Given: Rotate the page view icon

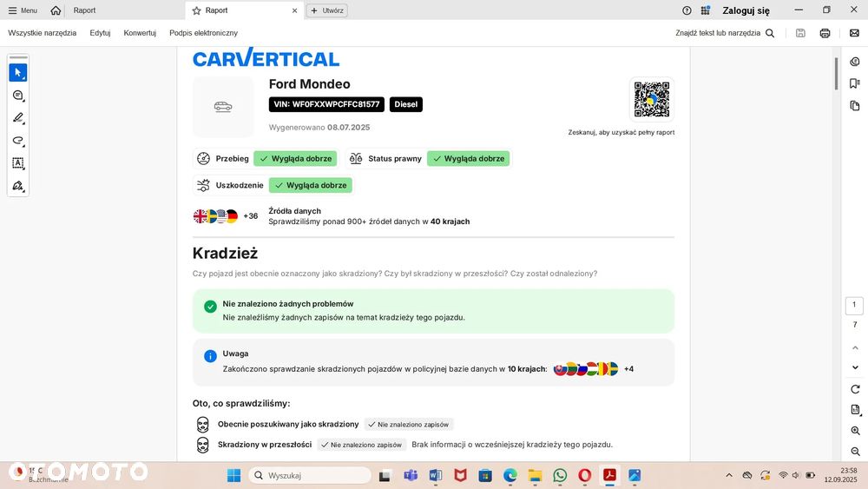Looking at the screenshot, I should (x=855, y=389).
